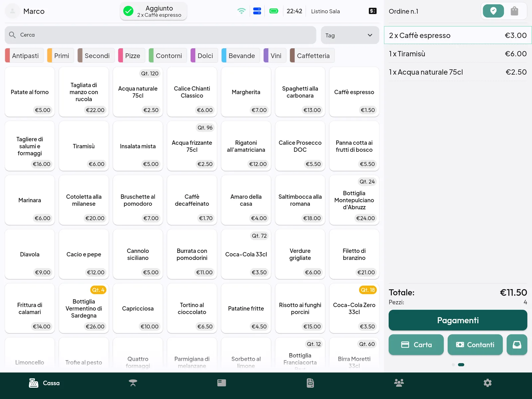Dismiss the Aggiunto confirmation toast

pyautogui.click(x=153, y=11)
